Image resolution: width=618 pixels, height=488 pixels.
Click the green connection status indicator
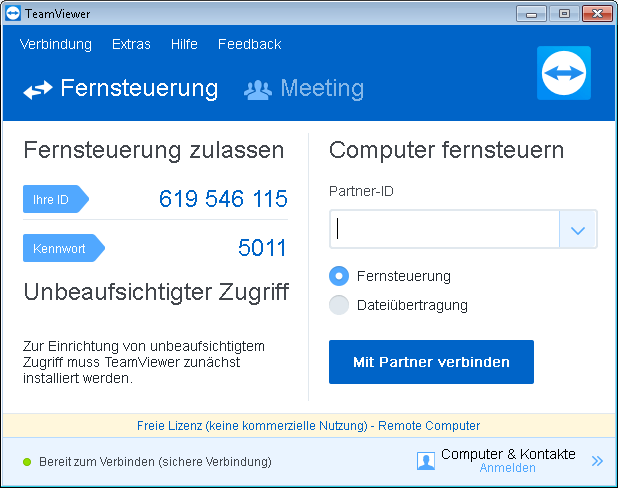pos(27,462)
